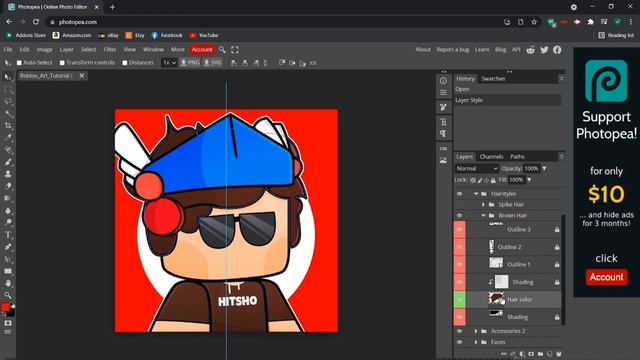Expand the Accessories 2 folder
The image size is (640, 360).
[476, 331]
